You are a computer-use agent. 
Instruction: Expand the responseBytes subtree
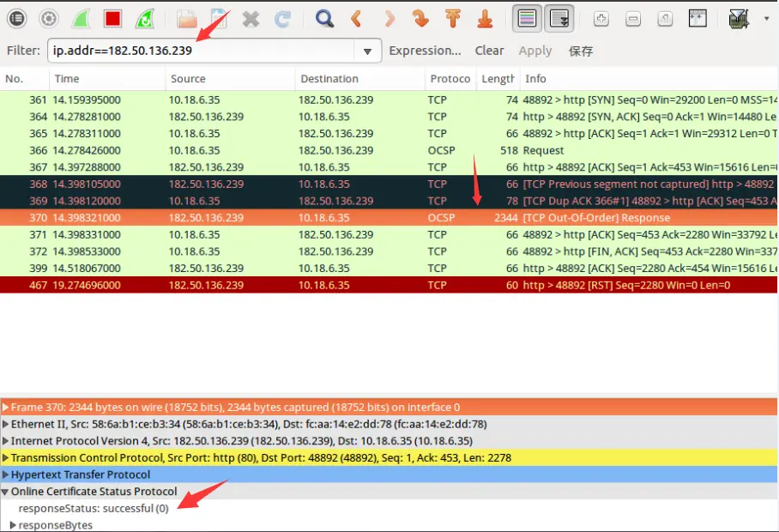[13, 525]
